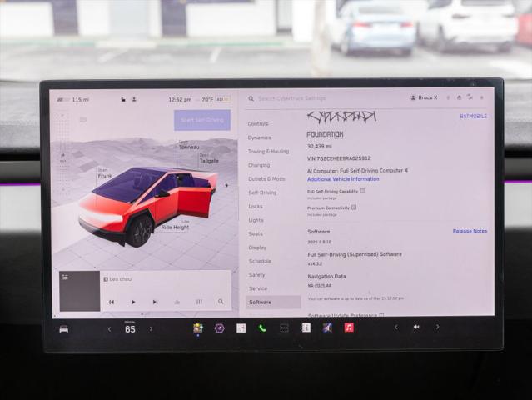Go to Seats settings
Viewport: 532px width, 400px height.
256,233
